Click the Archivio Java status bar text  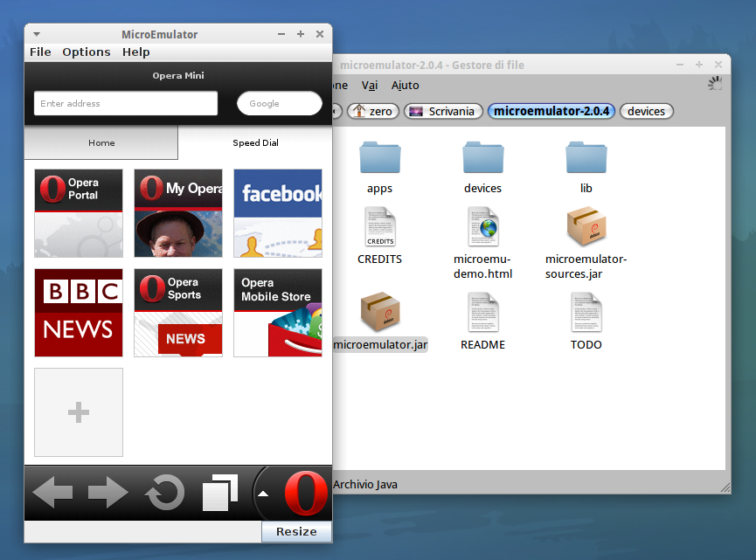(x=365, y=484)
